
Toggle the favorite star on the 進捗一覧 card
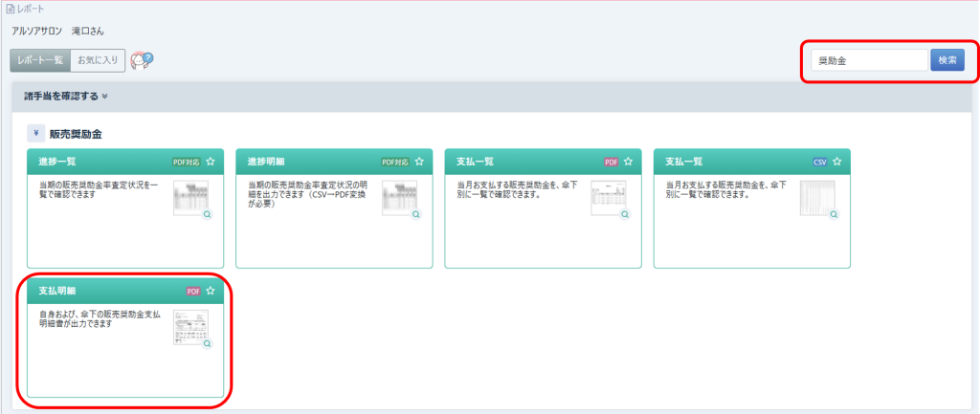(x=211, y=163)
